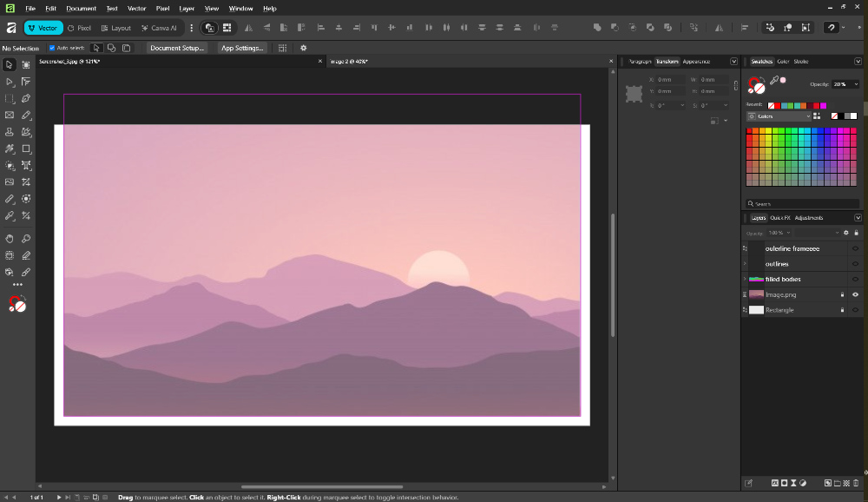Switch to the Layout studio
The width and height of the screenshot is (868, 502).
click(116, 28)
